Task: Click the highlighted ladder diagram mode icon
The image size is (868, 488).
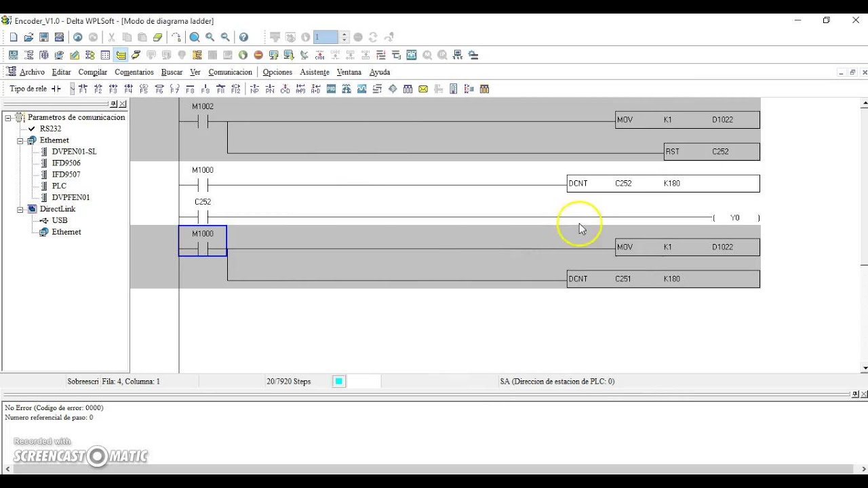Action: [121, 55]
